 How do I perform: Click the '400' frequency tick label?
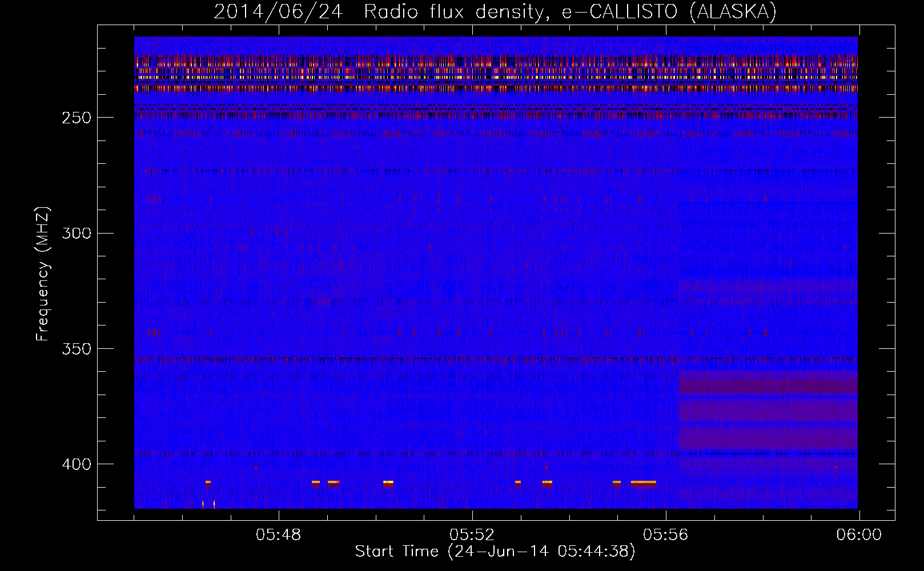77,464
